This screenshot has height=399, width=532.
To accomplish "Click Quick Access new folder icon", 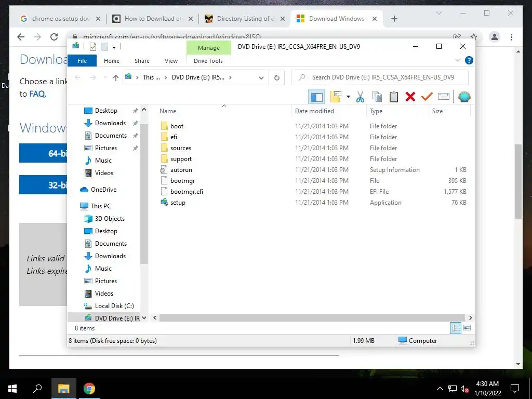I will tap(104, 47).
